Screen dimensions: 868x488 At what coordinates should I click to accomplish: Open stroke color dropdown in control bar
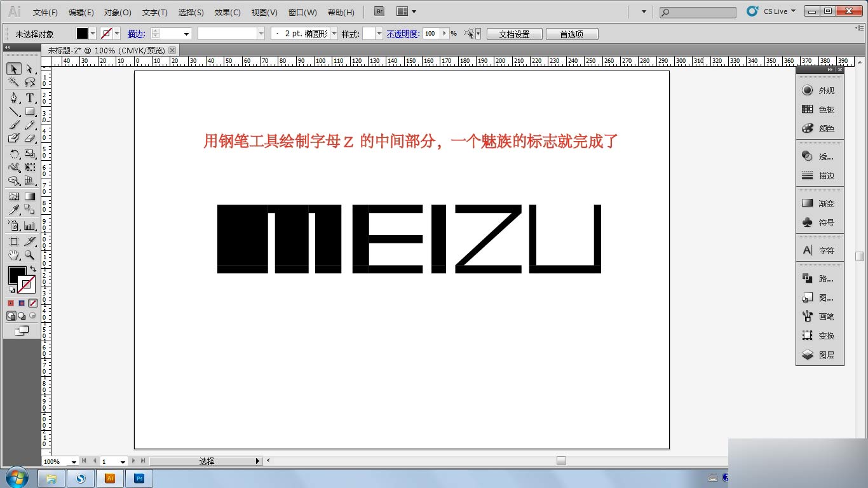click(117, 34)
